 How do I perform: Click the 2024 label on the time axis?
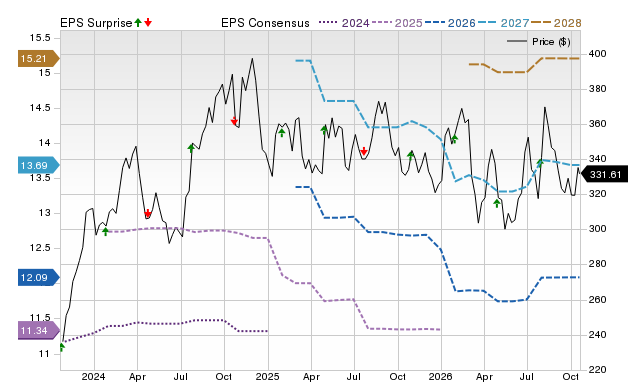click(93, 376)
